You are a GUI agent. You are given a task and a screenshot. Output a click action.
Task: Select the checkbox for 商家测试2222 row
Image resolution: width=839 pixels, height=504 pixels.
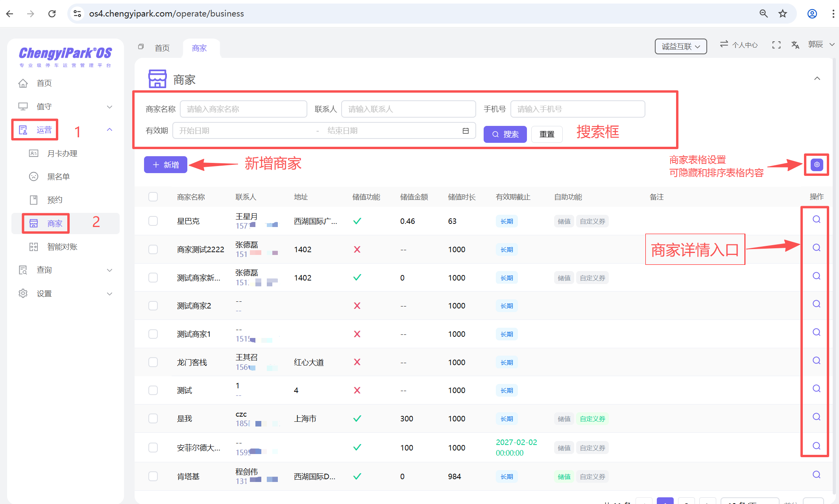153,249
